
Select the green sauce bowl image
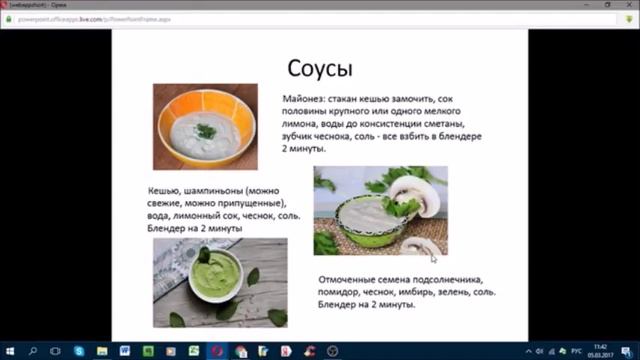click(x=220, y=283)
